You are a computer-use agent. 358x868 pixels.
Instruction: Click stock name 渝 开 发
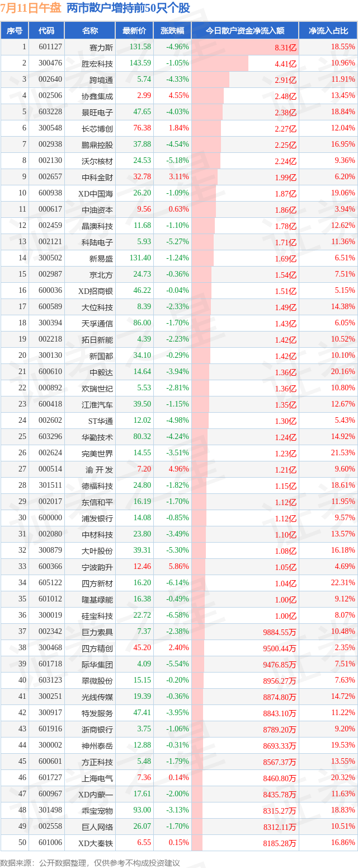coord(99,470)
